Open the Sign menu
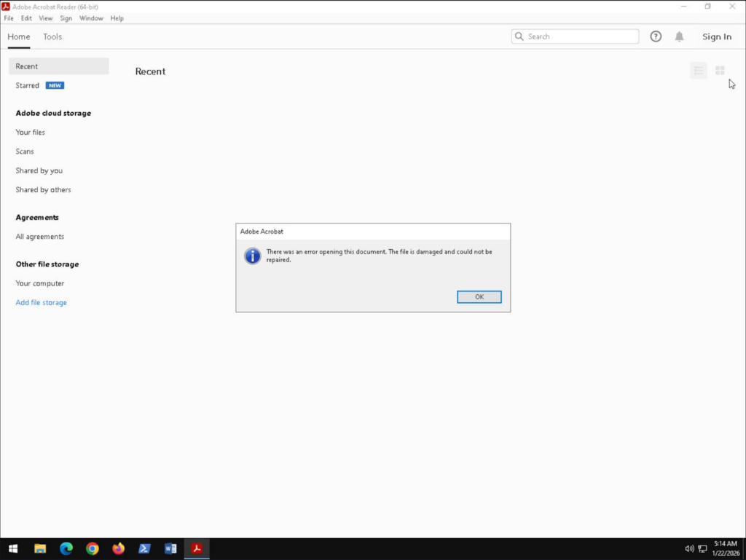 66,18
